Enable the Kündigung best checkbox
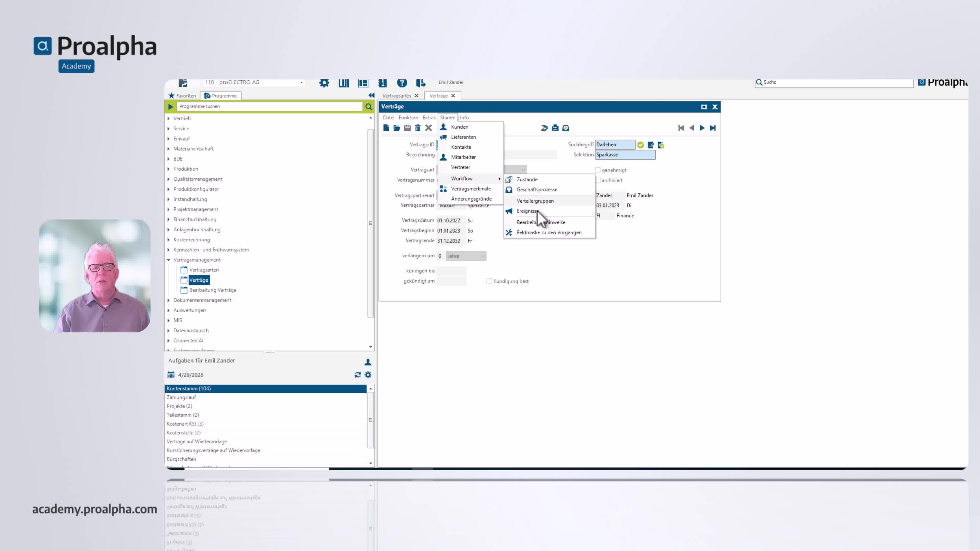 tap(489, 281)
